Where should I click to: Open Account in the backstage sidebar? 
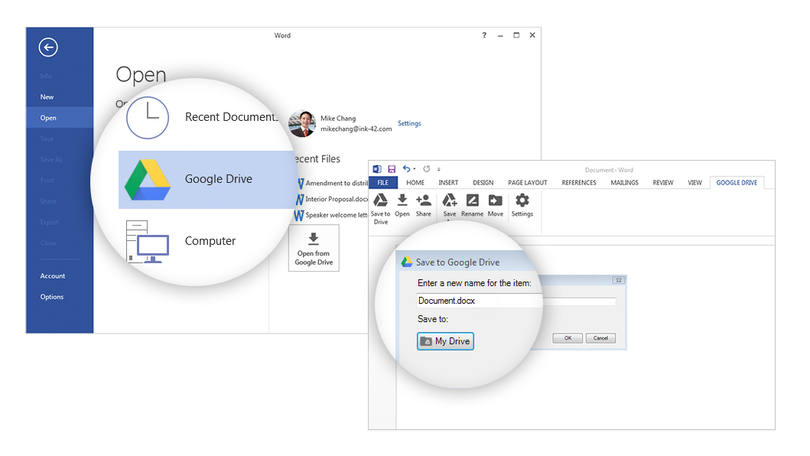(53, 276)
